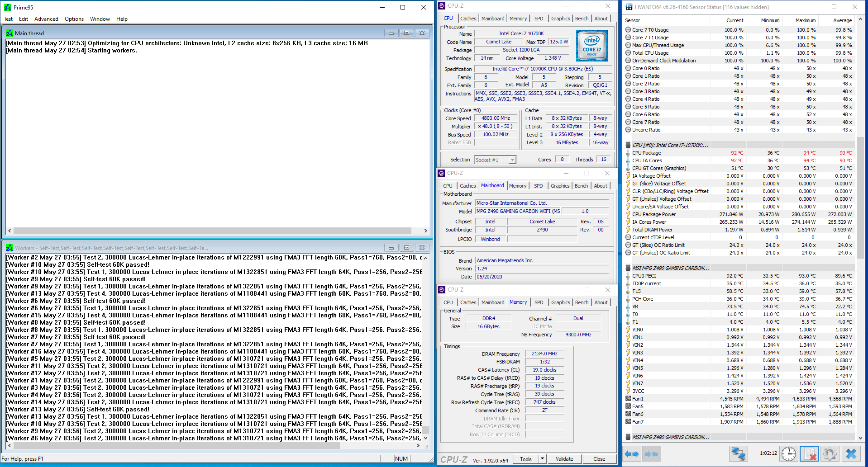This screenshot has width=868, height=467.
Task: Click the Workers window horizontal scrollbar thumb
Action: pos(176,445)
